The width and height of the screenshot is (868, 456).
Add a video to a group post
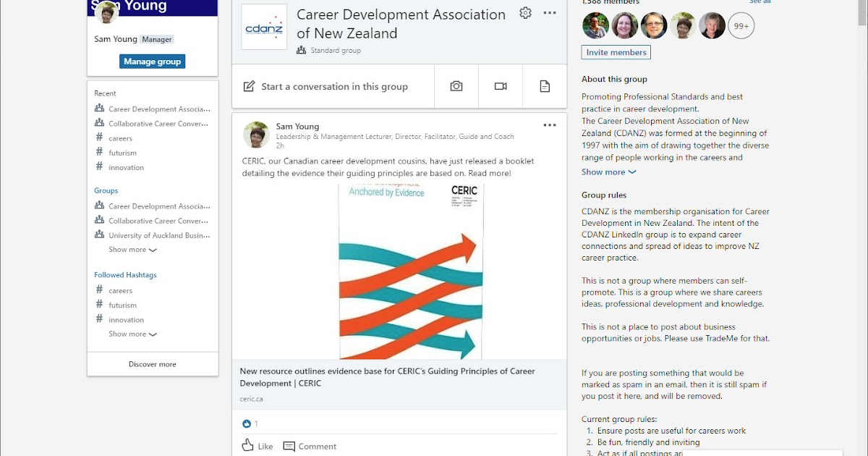coord(501,85)
